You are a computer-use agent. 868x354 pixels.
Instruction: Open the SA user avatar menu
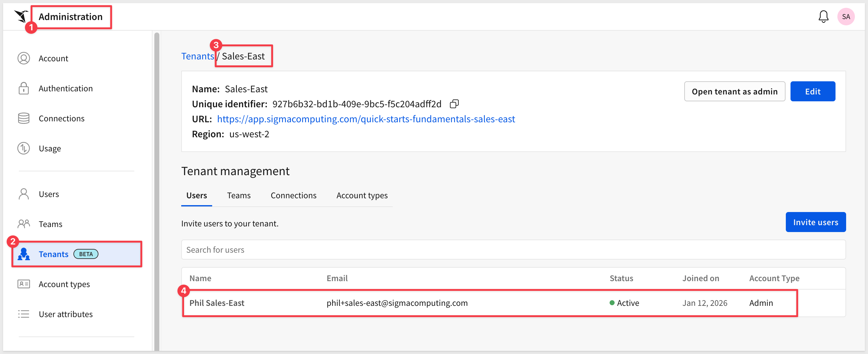coord(846,17)
